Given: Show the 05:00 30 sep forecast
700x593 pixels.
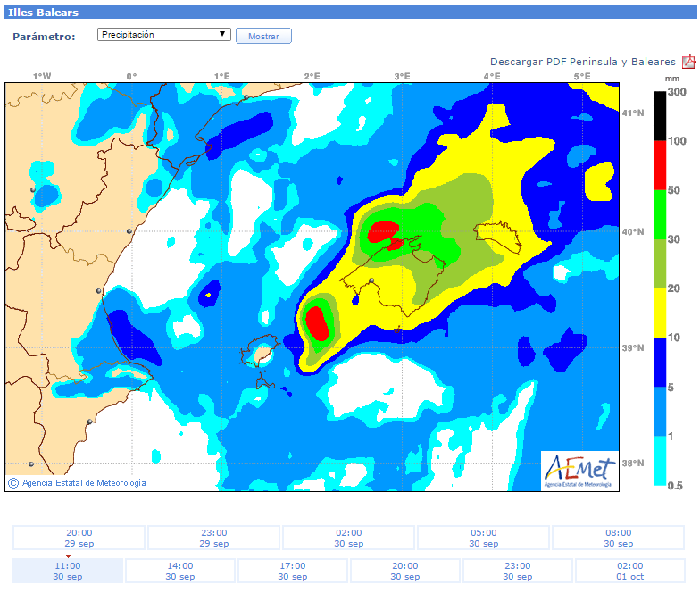Looking at the screenshot, I should (483, 538).
